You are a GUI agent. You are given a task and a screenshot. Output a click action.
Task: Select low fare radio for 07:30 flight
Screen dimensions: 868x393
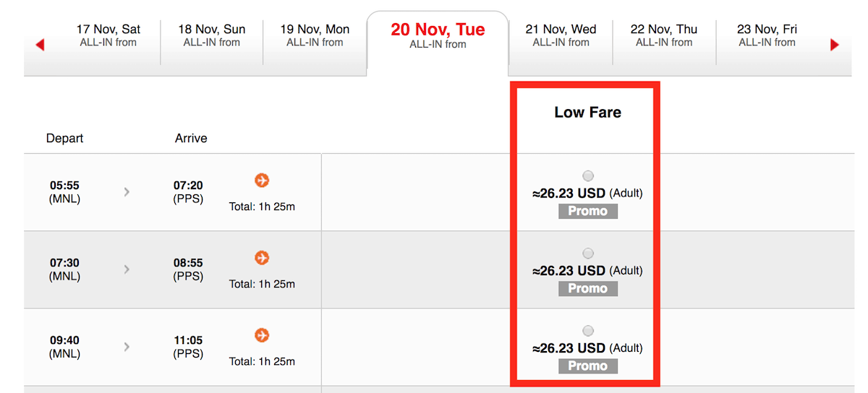[588, 253]
